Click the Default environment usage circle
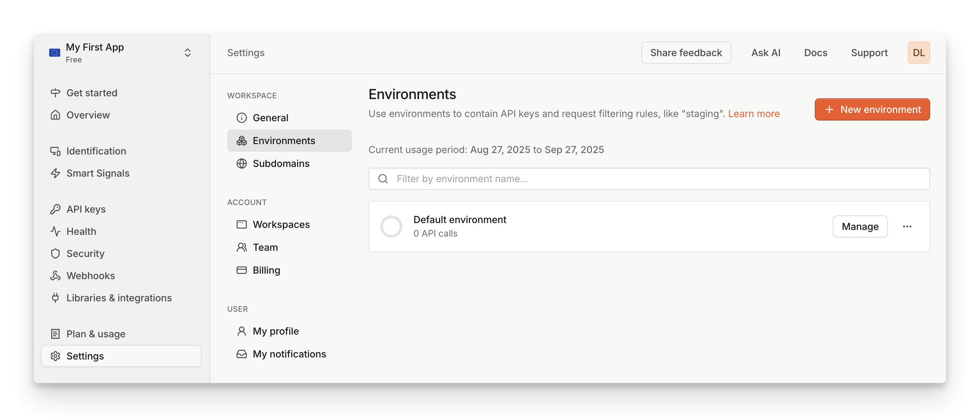The height and width of the screenshot is (417, 980). coord(391,227)
